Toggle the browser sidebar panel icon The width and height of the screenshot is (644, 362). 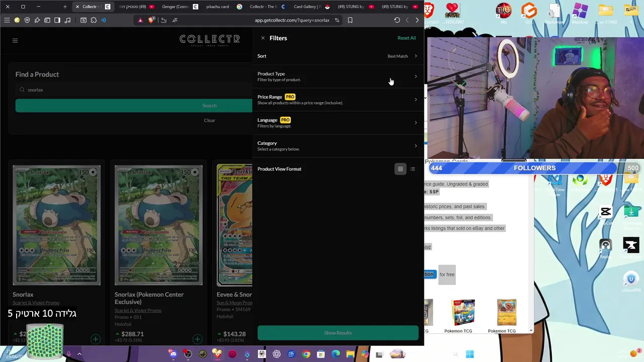pos(57,20)
